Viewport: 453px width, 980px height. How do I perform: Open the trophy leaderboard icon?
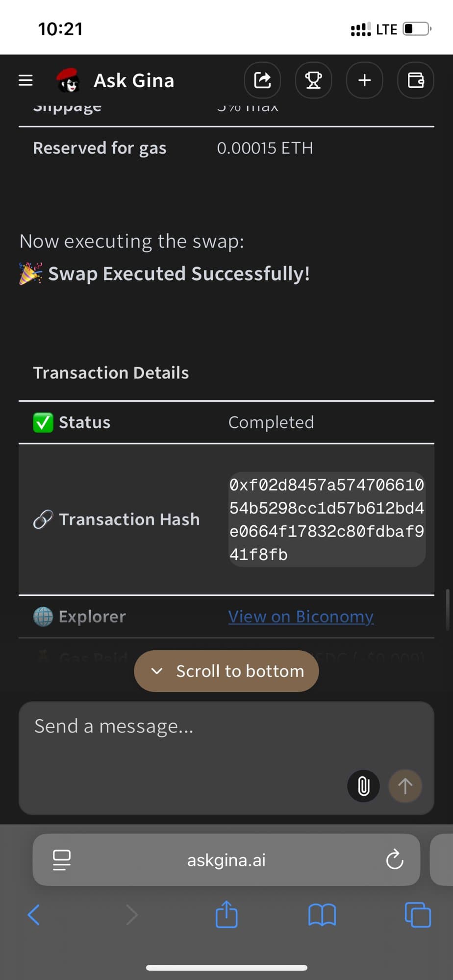(x=313, y=80)
